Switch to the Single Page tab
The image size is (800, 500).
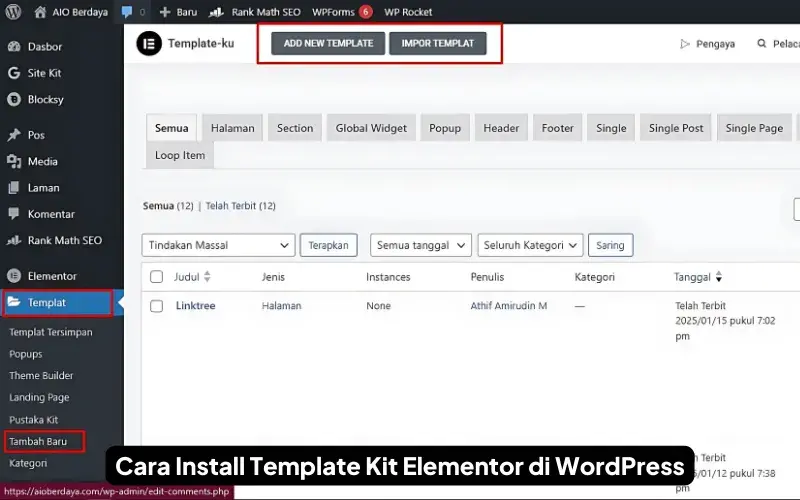(754, 128)
